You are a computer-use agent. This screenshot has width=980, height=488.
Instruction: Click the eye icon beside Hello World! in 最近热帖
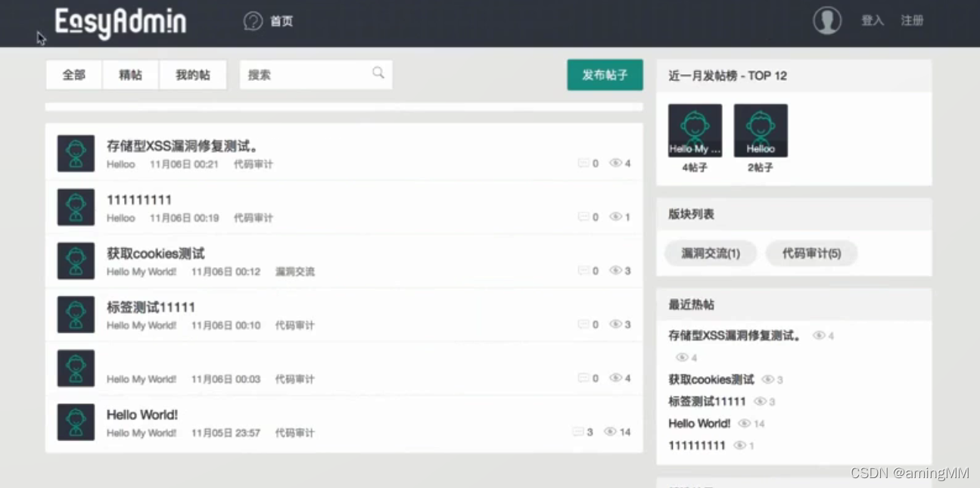pyautogui.click(x=745, y=424)
